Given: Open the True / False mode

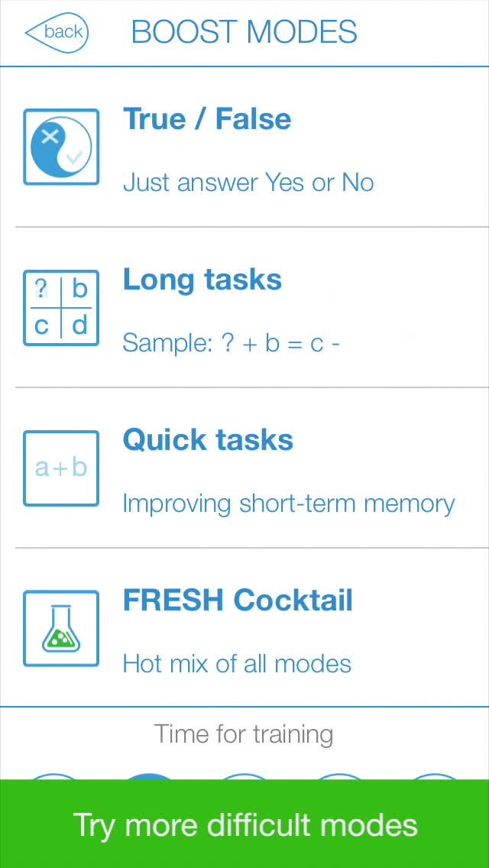Looking at the screenshot, I should (x=206, y=119).
